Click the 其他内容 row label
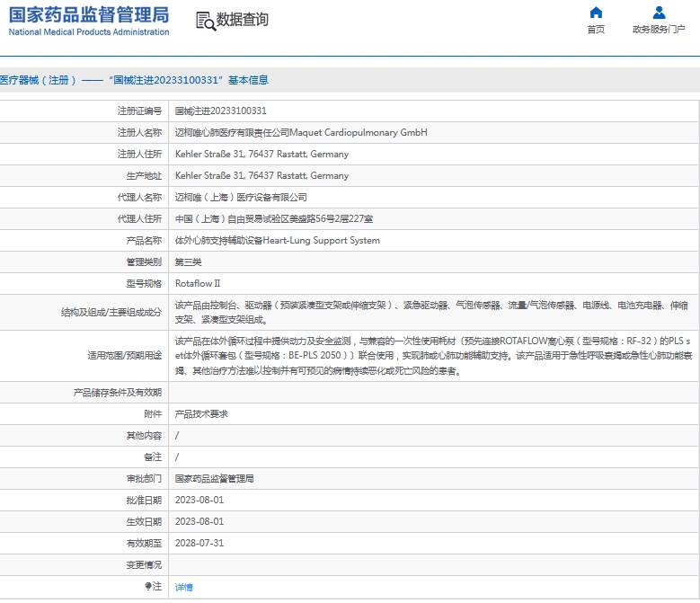 tap(144, 436)
